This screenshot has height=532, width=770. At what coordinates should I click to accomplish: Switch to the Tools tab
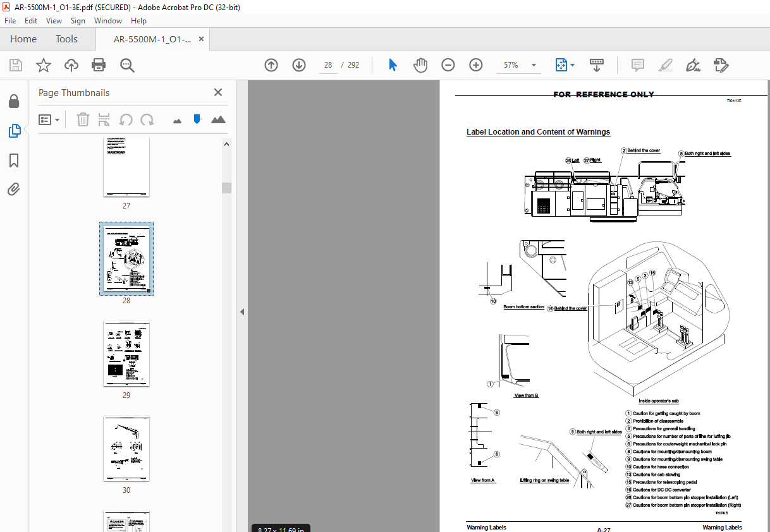coord(66,39)
